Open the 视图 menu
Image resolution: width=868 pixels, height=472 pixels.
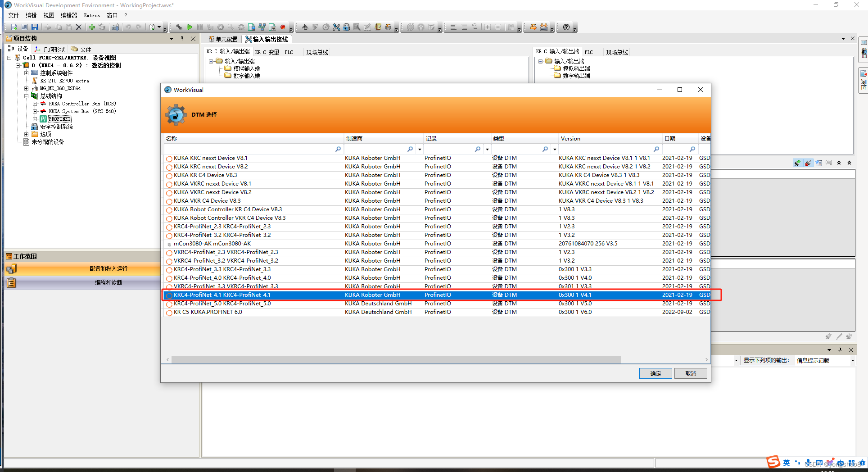click(49, 15)
